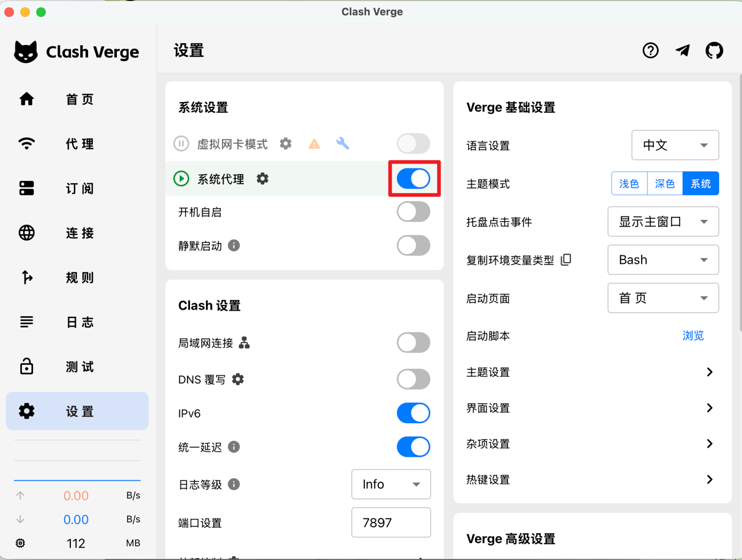Click the pause icon beside 虚拟网卡模式
The image size is (742, 560).
point(182,144)
